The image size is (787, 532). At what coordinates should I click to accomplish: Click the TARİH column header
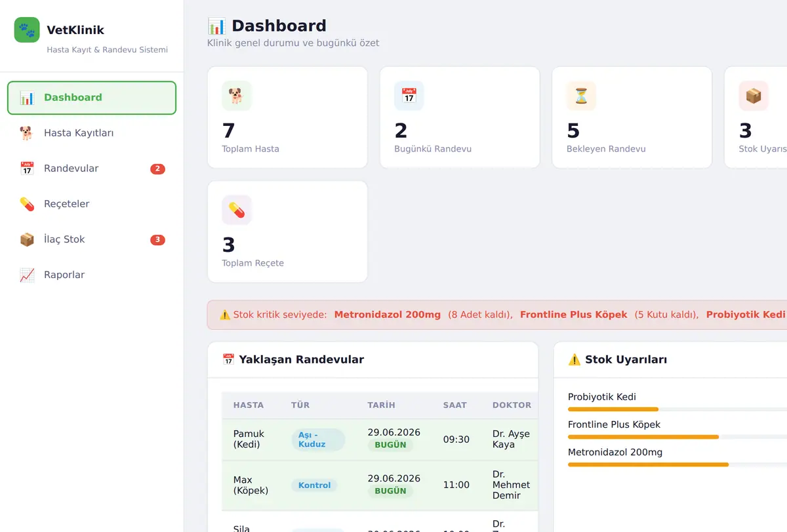click(382, 405)
